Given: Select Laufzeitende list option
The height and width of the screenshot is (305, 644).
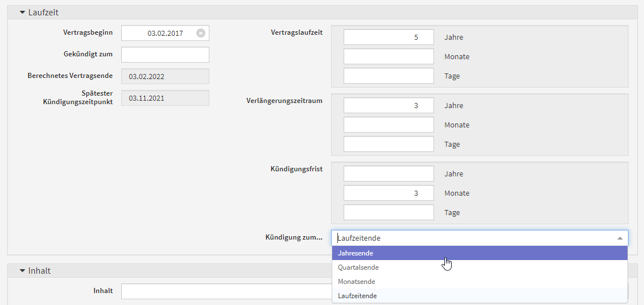Looking at the screenshot, I should [x=357, y=296].
